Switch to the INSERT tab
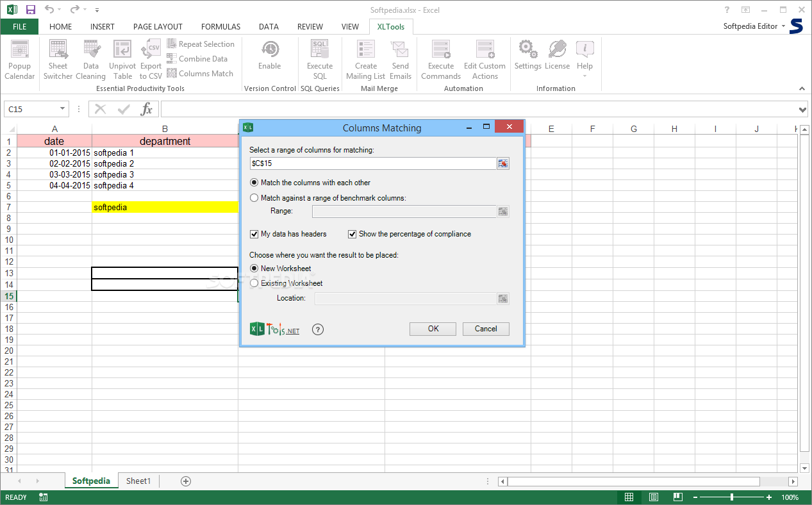 103,27
